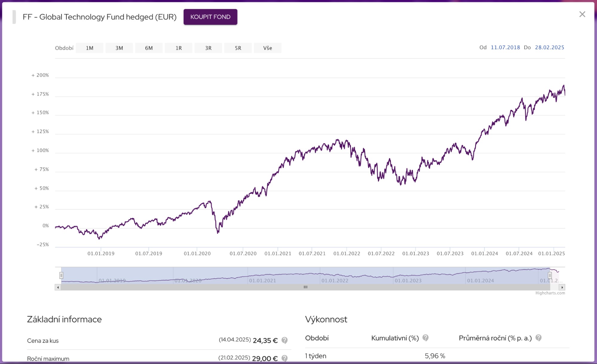
Task: Open the help tooltip next to Cena za kus price
Action: pyautogui.click(x=284, y=340)
